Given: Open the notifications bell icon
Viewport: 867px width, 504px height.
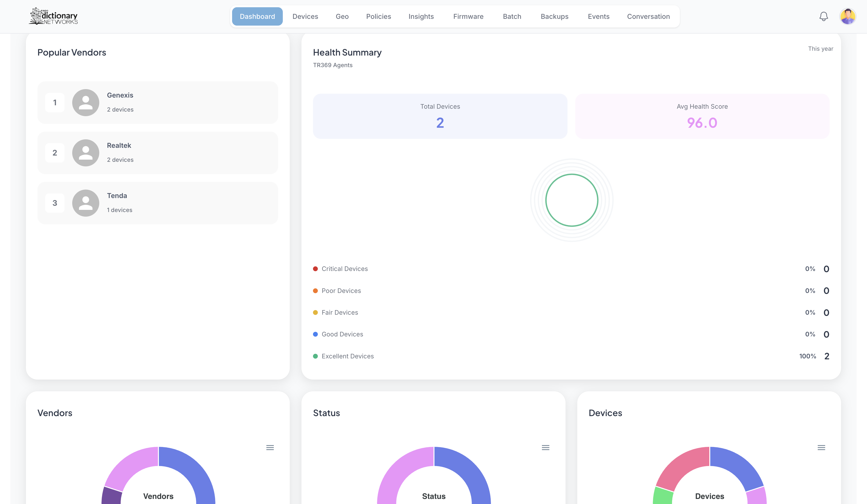Looking at the screenshot, I should click(x=823, y=16).
